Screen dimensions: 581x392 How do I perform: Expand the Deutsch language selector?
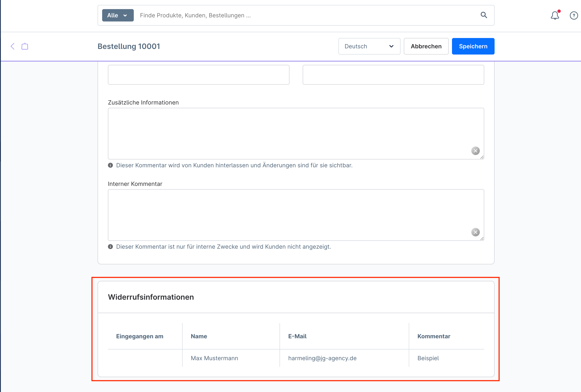click(x=369, y=46)
